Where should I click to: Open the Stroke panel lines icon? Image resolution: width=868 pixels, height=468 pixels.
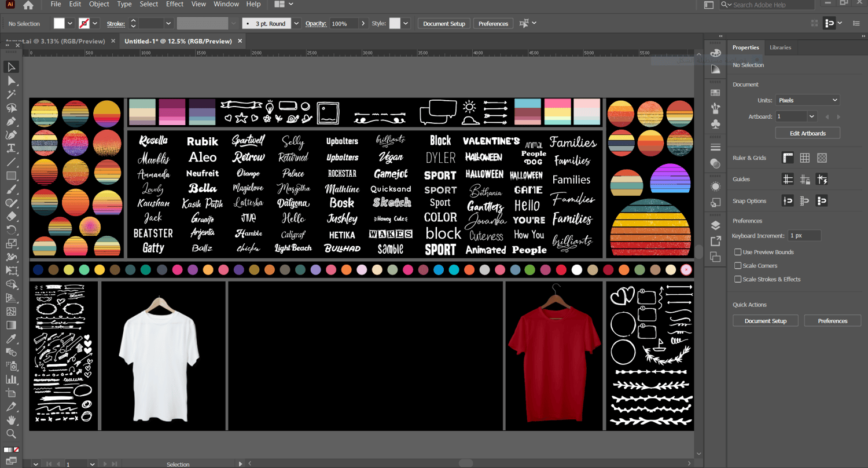(716, 147)
